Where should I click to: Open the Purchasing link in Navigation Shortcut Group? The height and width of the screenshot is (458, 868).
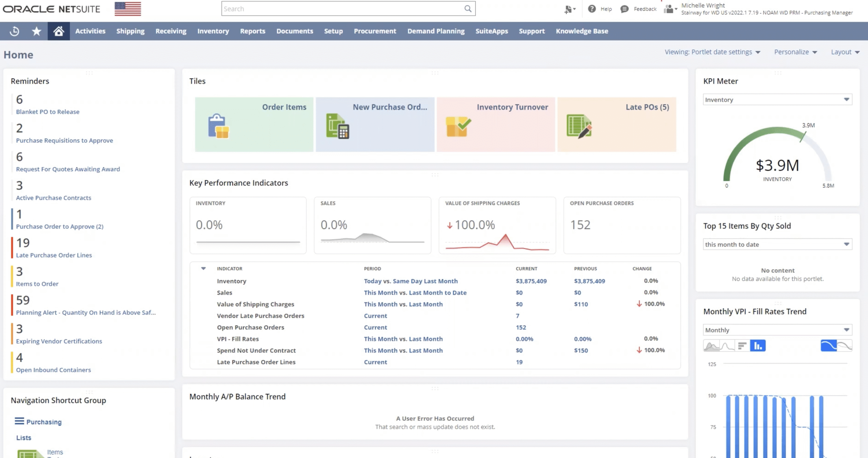[44, 422]
